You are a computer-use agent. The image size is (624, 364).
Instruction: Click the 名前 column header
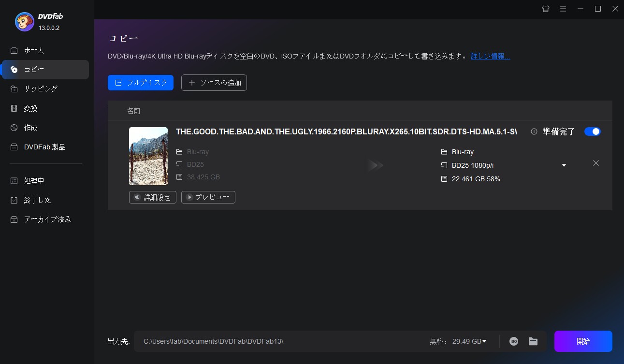[134, 111]
